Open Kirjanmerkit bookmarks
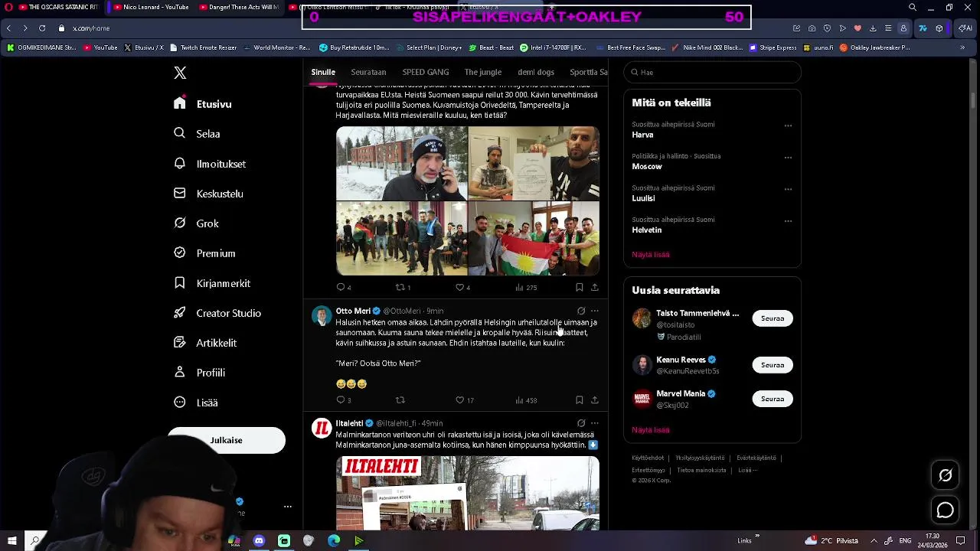Screen dimensions: 980x551 [212, 283]
